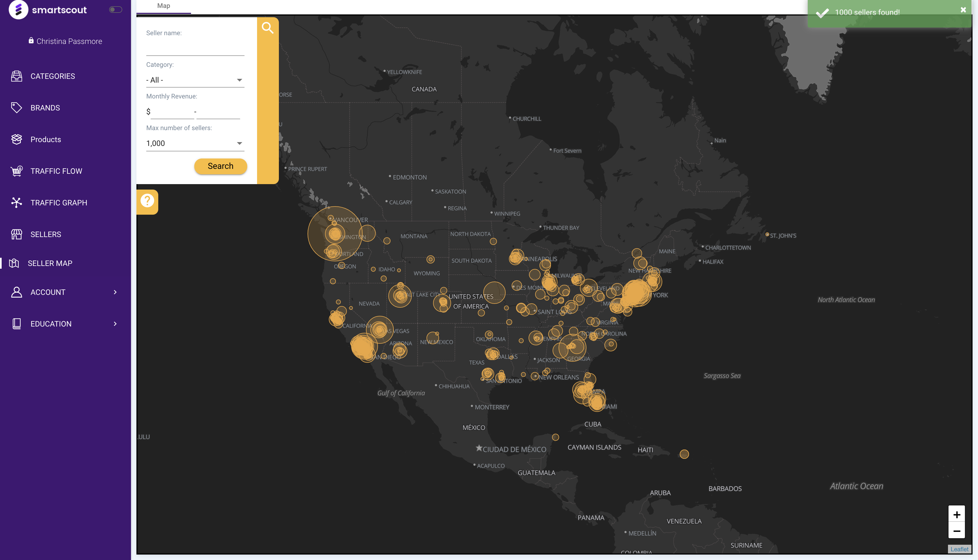Toggle the dark mode switch
This screenshot has width=978, height=560.
(115, 10)
